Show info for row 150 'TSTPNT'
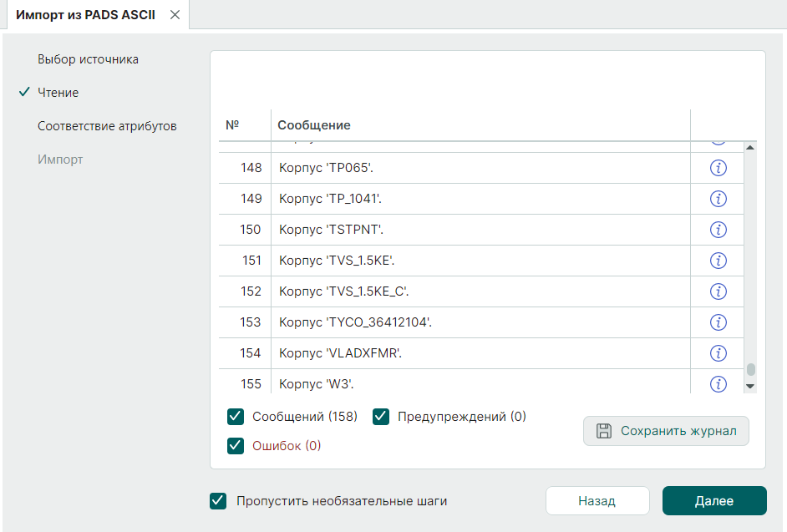 tap(717, 230)
